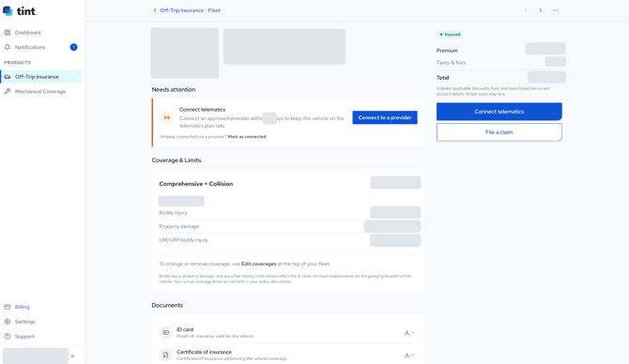Screen dimensions: 629x364
Task: Go to the next vehicle arrow
Action: [x=541, y=10]
